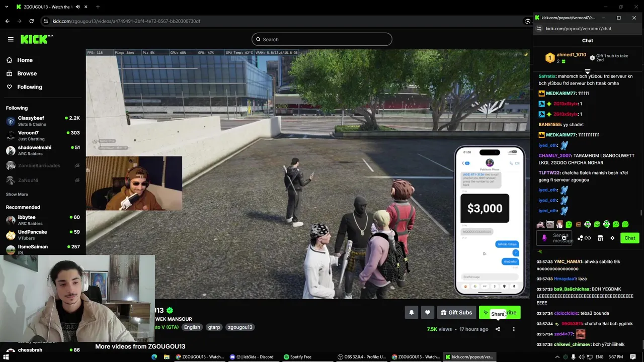Open the shop icon in chat bar
The width and height of the screenshot is (644, 362).
(x=600, y=238)
